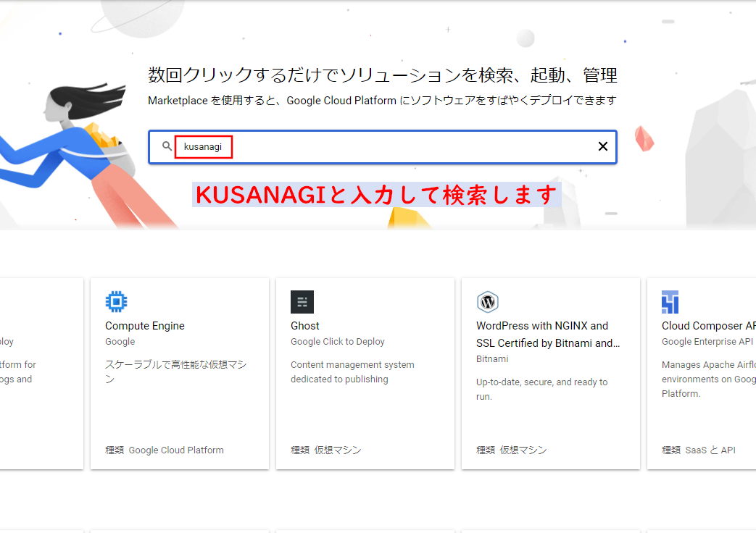Image resolution: width=756 pixels, height=533 pixels.
Task: Open the Cloud Composer API title
Action: 709,326
